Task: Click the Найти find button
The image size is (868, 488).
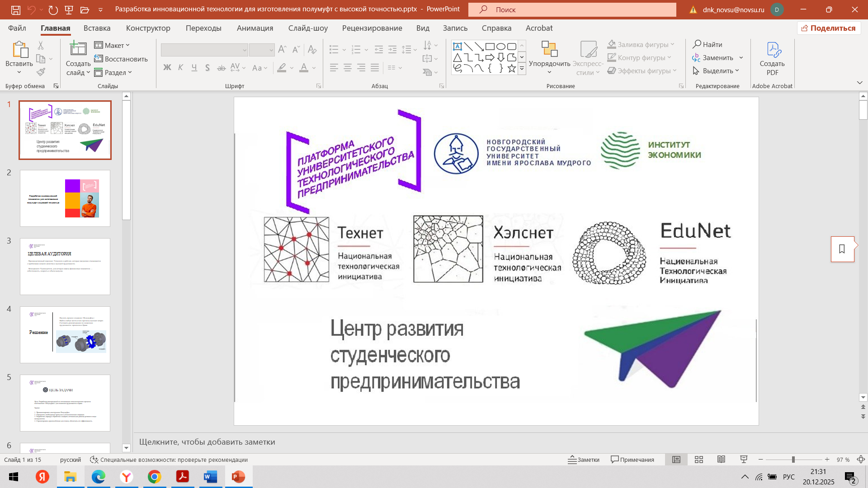Action: point(708,44)
